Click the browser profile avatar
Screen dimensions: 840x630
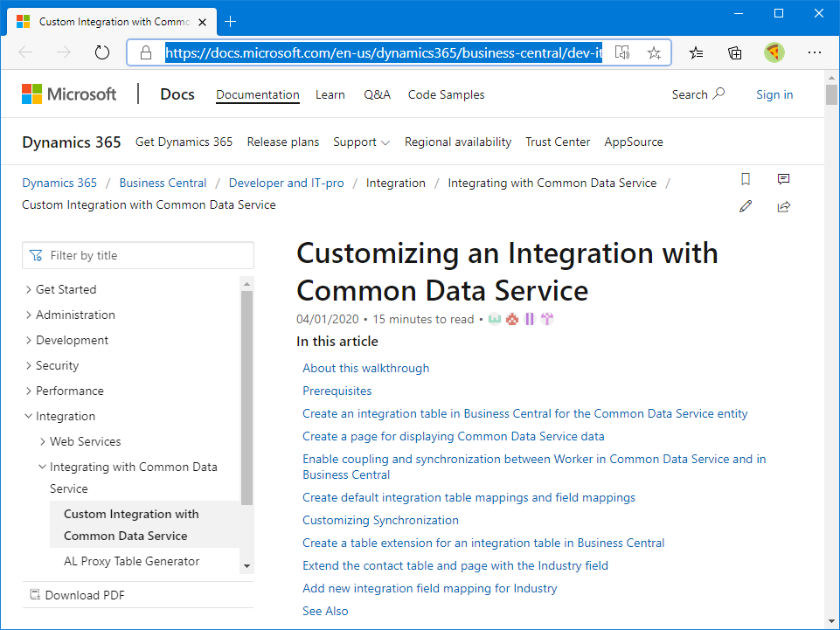click(x=774, y=52)
